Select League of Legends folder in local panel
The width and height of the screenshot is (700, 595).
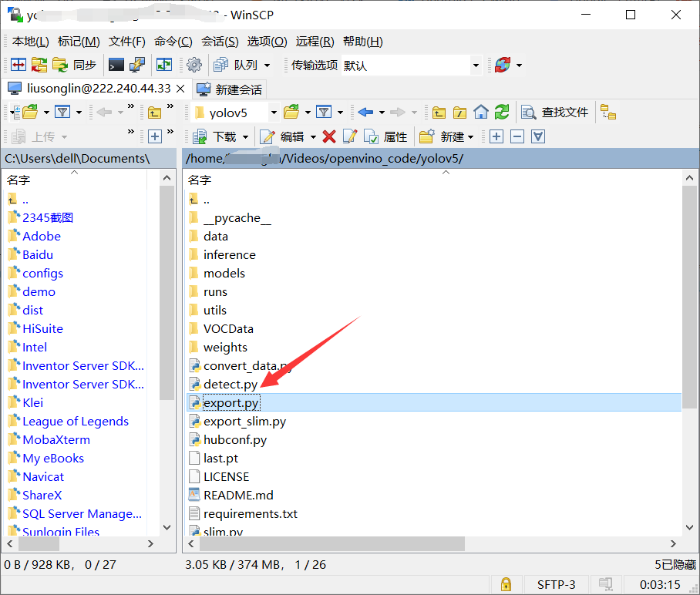[x=75, y=422]
